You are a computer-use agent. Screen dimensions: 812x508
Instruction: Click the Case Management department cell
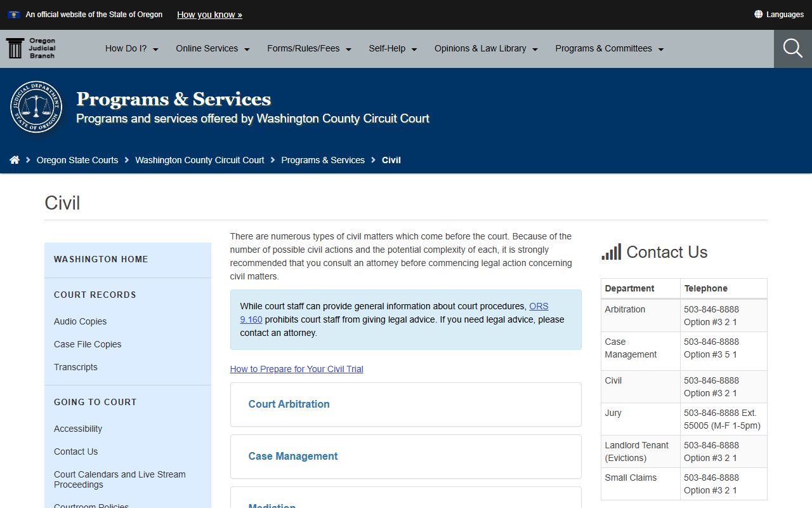point(641,351)
